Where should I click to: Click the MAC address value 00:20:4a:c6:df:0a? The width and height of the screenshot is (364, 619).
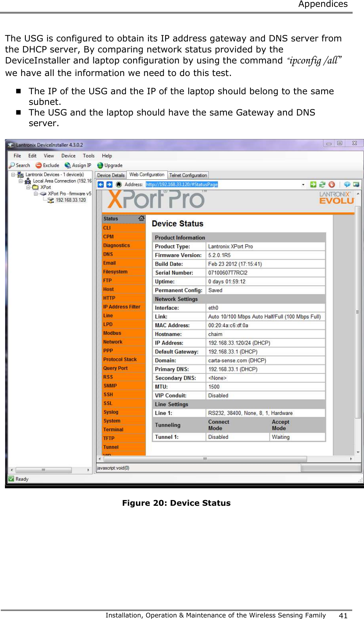tap(228, 325)
